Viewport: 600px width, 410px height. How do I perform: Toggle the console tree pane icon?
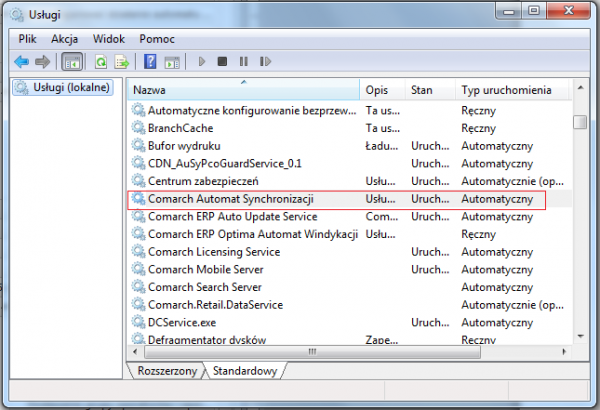(x=72, y=61)
